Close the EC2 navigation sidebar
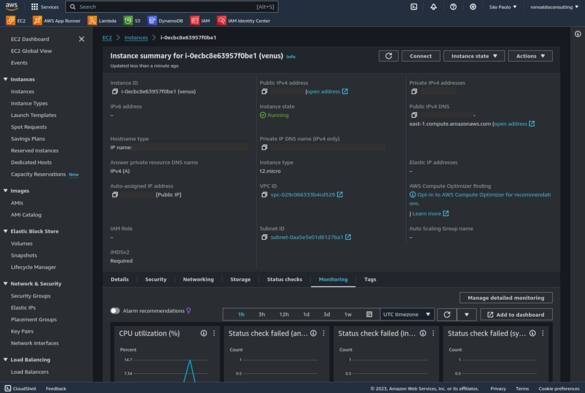The width and height of the screenshot is (585, 393). [x=81, y=39]
